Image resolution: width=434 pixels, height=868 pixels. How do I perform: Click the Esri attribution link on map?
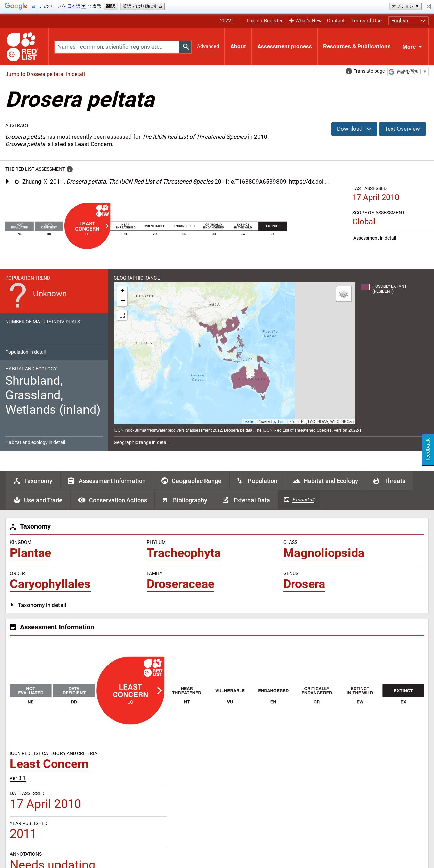(281, 421)
